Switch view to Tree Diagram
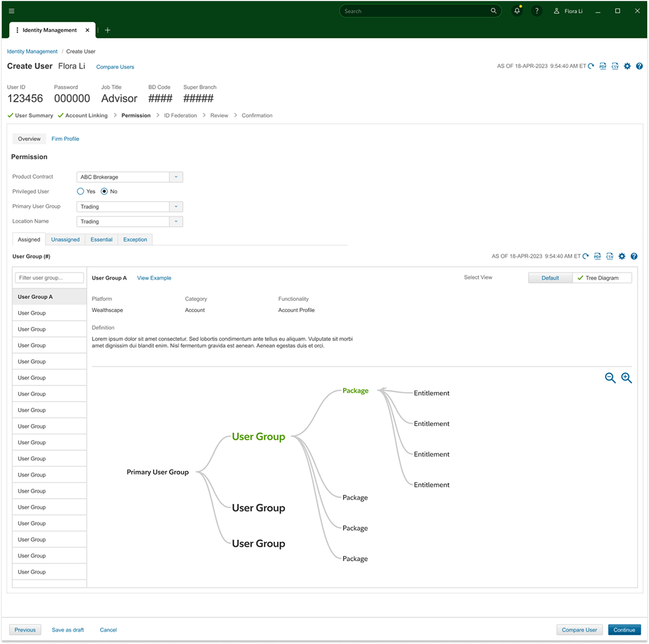 [x=602, y=278]
